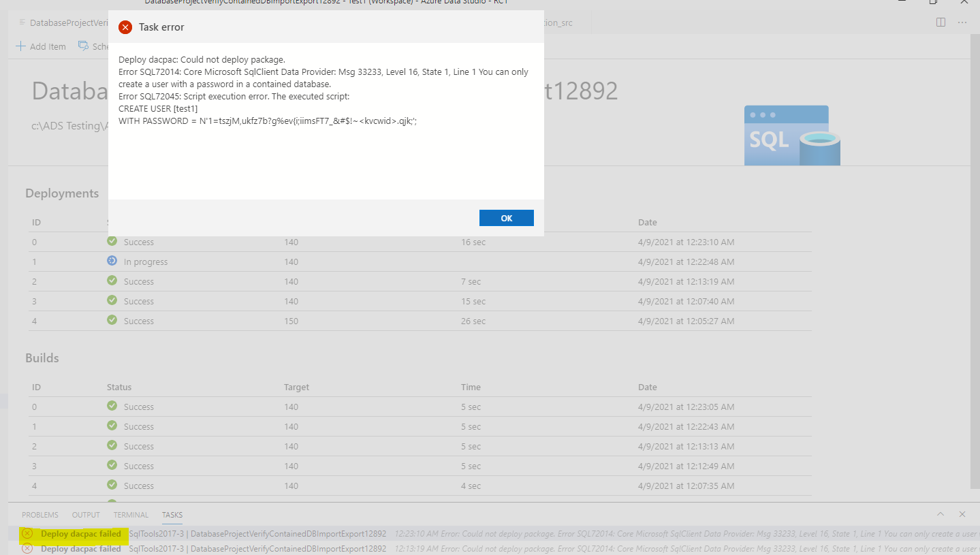980x555 pixels.
Task: Click the Builds section heading
Action: tap(42, 358)
